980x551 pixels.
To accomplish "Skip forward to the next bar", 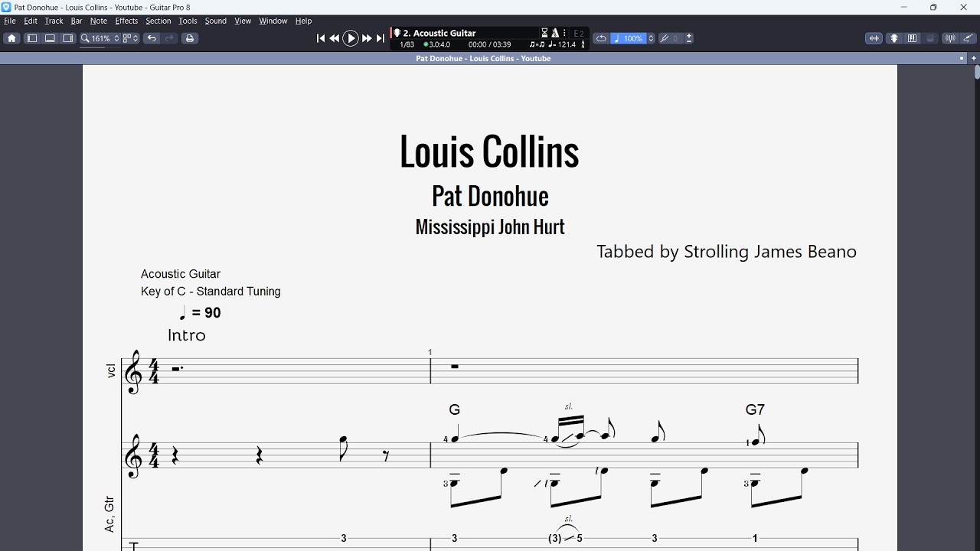I will coord(367,38).
